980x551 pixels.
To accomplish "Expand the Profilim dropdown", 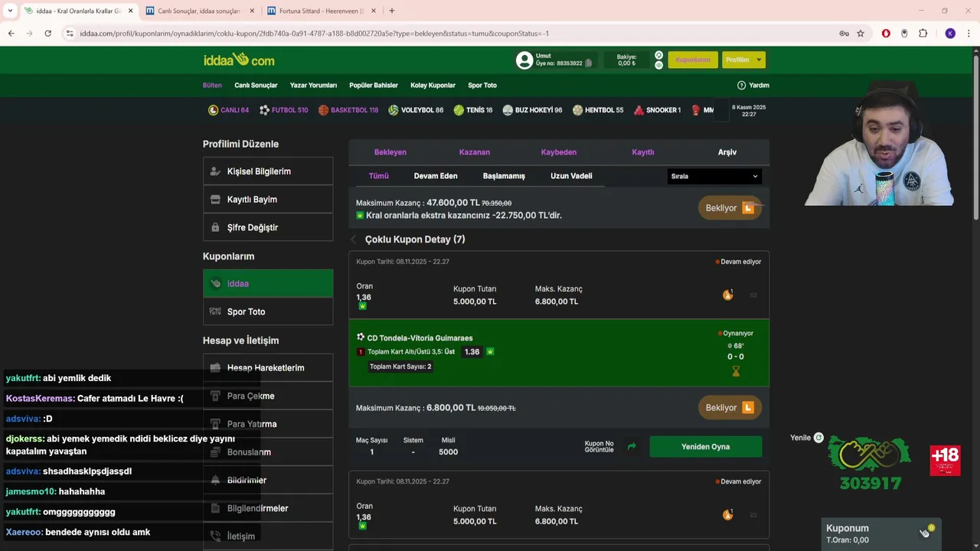I will click(x=743, y=60).
